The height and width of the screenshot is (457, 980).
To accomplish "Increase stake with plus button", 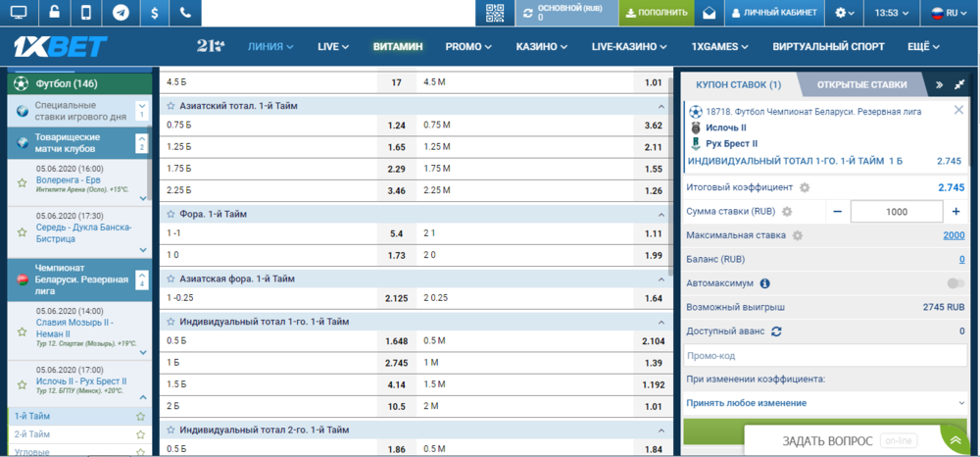I will (955, 212).
